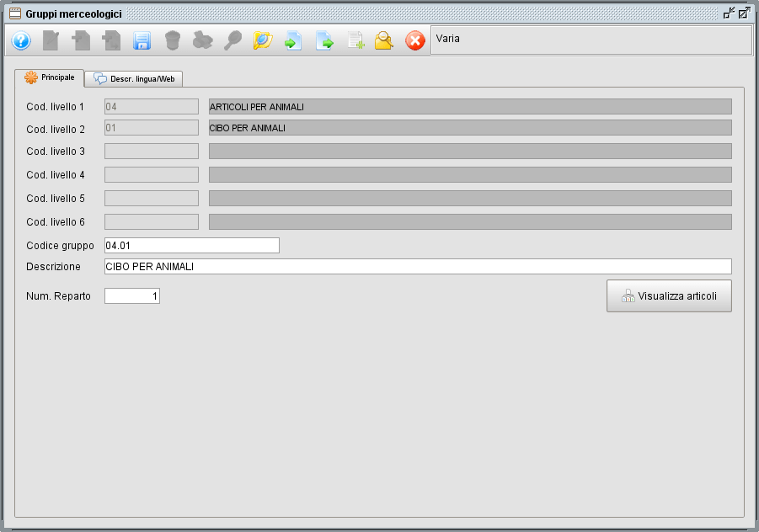Click the grayed-out trash delete icon
The width and height of the screenshot is (759, 532).
(173, 40)
